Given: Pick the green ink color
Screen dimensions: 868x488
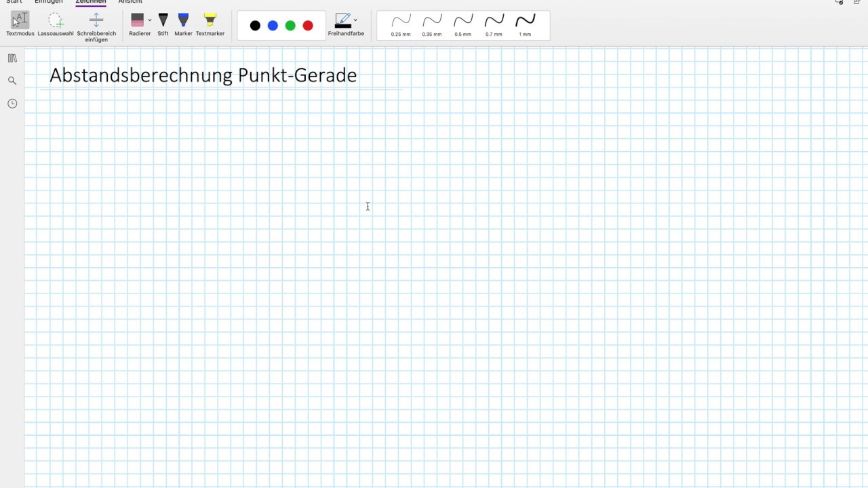Looking at the screenshot, I should 290,26.
